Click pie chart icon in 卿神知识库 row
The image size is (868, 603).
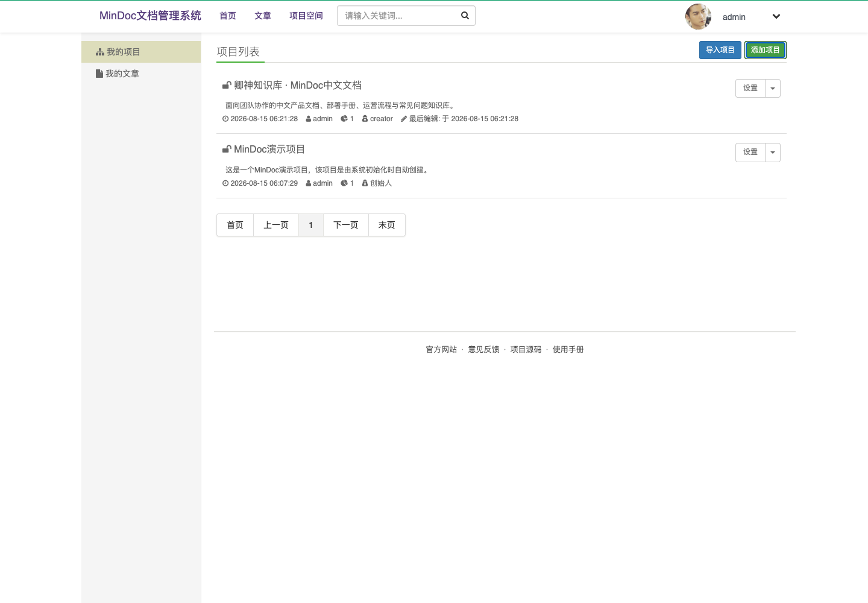(x=344, y=119)
